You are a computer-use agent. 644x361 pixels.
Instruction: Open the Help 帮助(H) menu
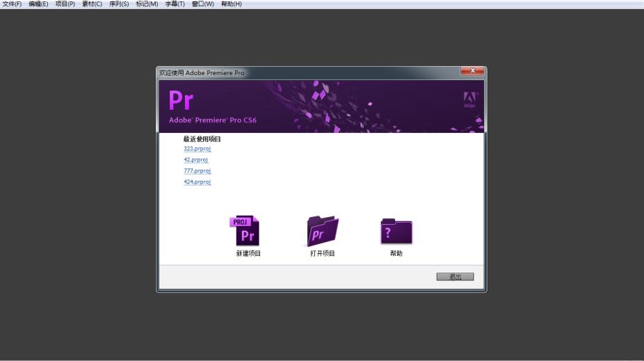231,4
